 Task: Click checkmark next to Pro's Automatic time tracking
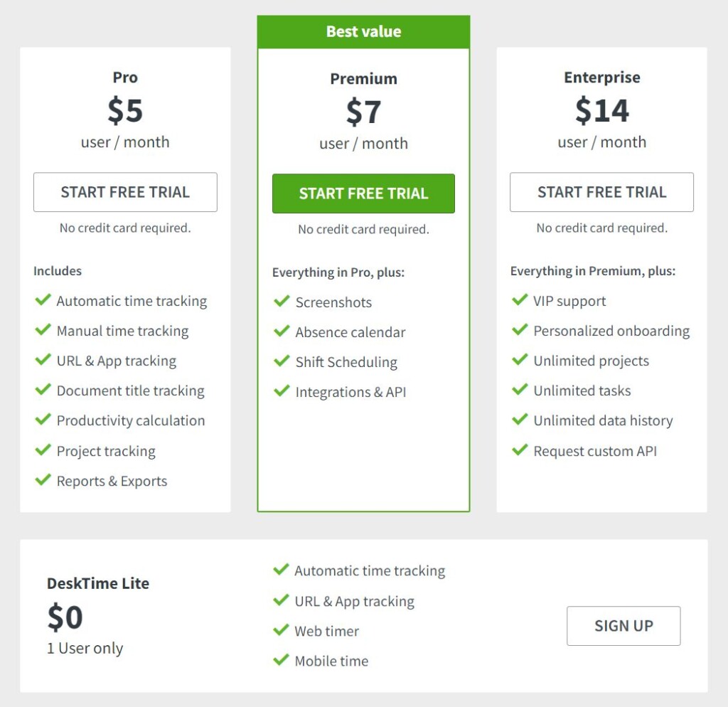[43, 300]
